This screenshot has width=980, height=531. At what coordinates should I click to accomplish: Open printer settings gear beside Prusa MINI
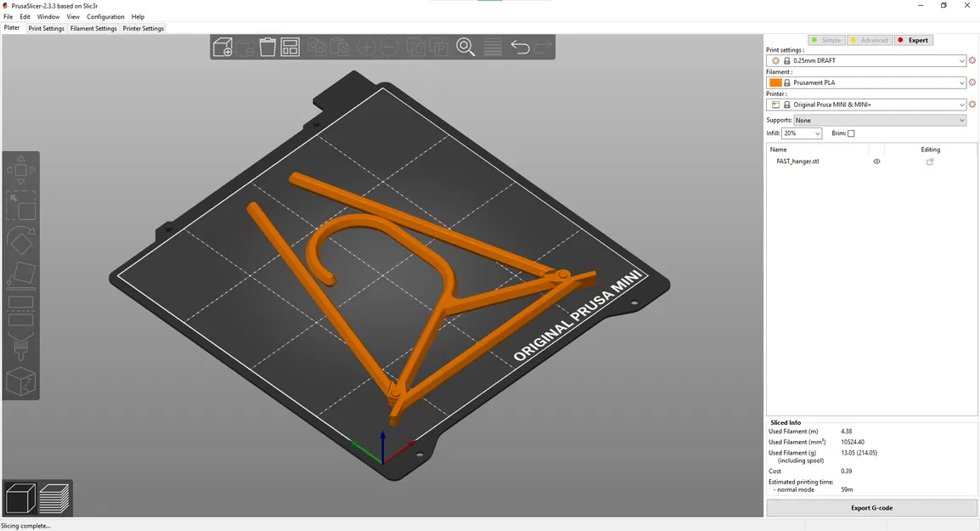pos(972,105)
